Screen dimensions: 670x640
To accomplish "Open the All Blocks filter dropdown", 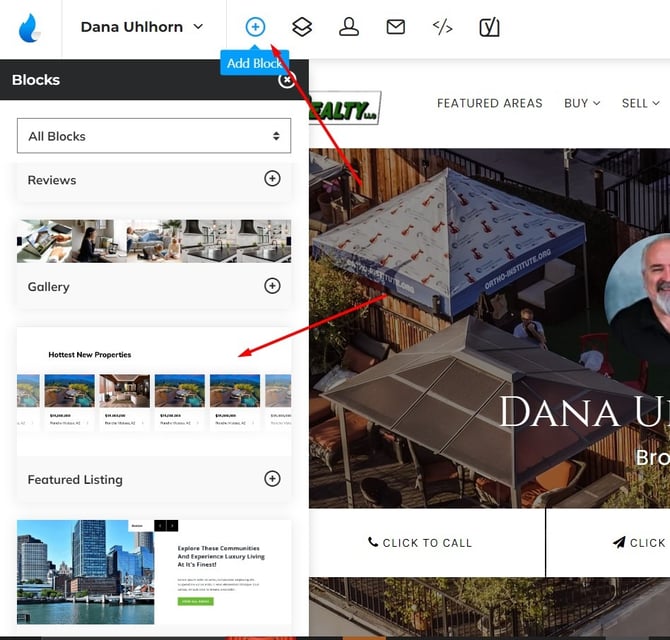I will pyautogui.click(x=154, y=136).
